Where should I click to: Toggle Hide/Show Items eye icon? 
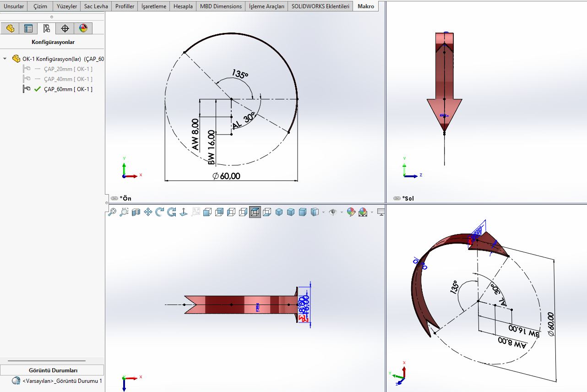[333, 212]
